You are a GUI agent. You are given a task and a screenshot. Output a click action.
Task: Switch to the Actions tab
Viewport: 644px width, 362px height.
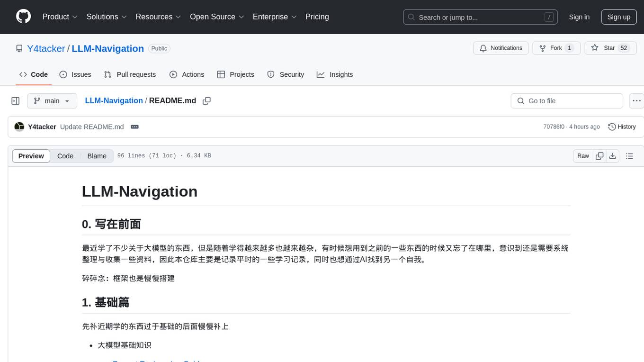click(187, 74)
